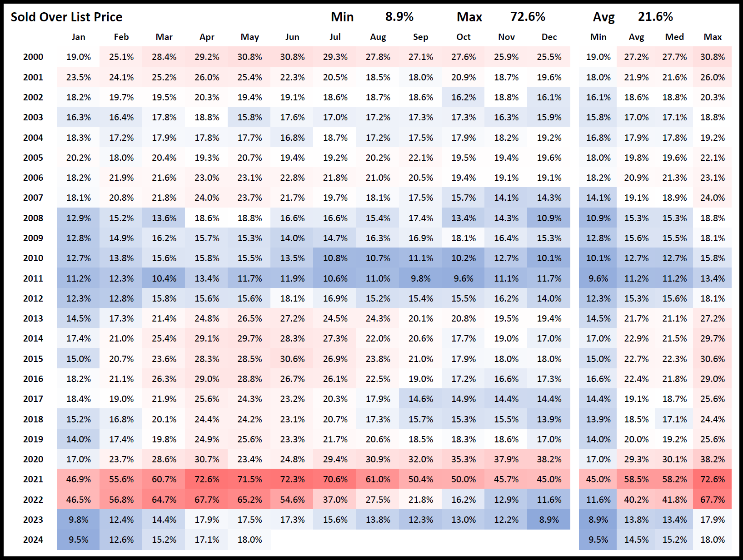Screen dimensions: 743x560
Task: Select the July 2010 cell showing 10.8%
Action: click(335, 258)
